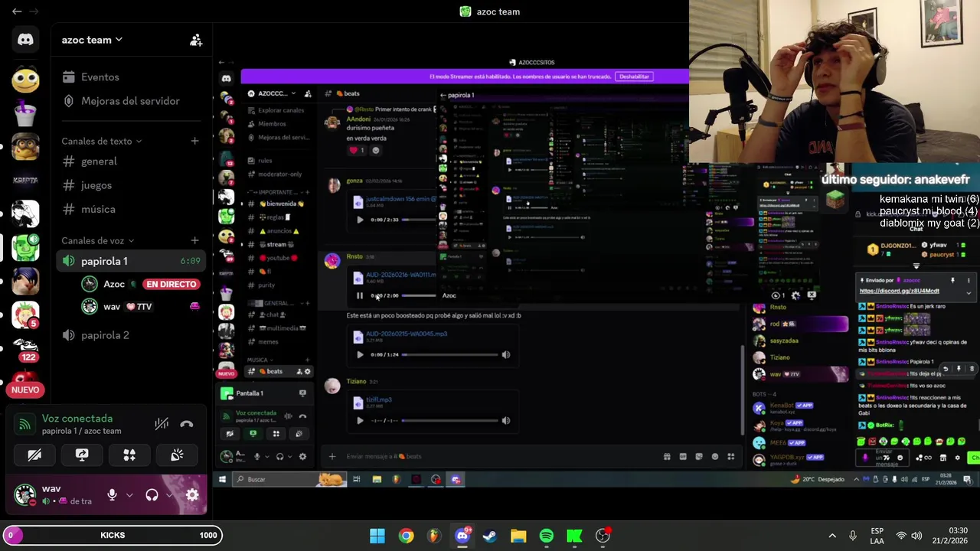980x551 pixels.
Task: Select the KRIPTA server icon
Action: coord(25,181)
